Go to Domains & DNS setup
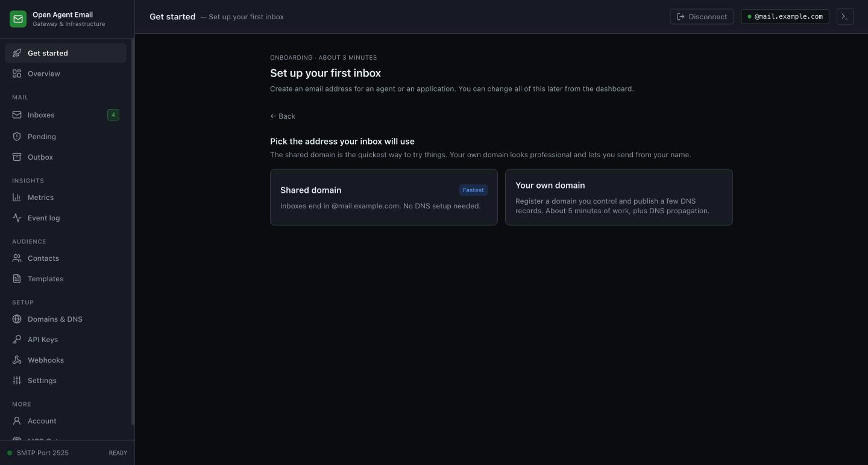Image resolution: width=868 pixels, height=465 pixels. tap(66, 319)
